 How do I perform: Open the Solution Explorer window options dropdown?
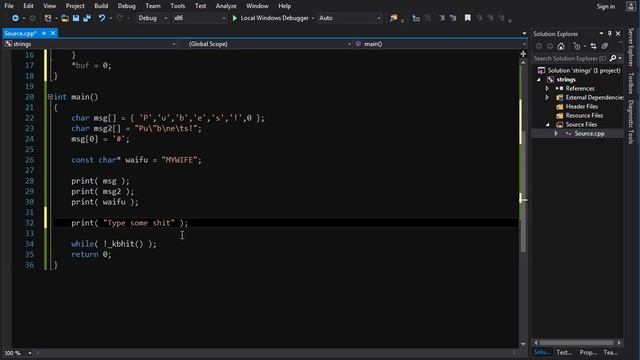[x=601, y=33]
